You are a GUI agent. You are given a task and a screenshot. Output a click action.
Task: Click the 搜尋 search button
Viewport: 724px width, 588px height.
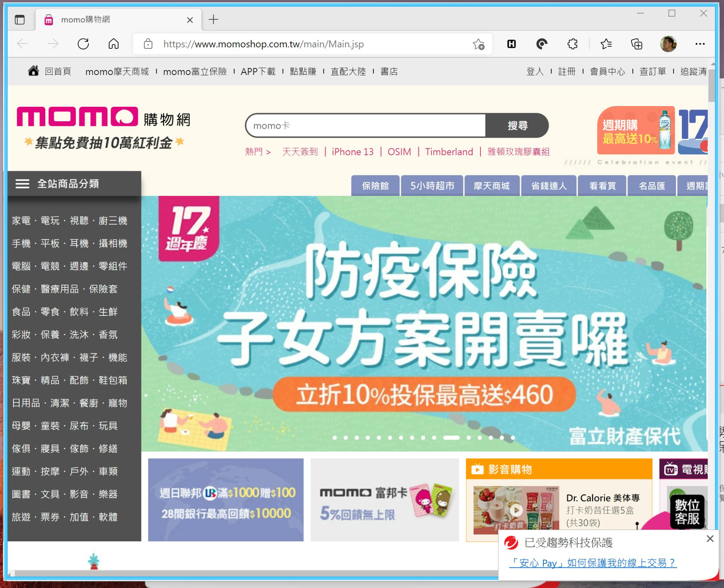click(517, 126)
